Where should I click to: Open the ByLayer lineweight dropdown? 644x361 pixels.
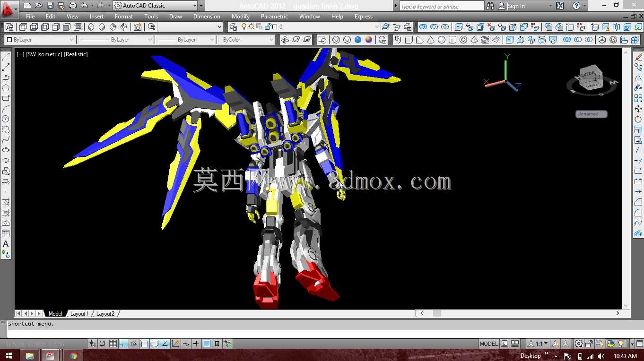coord(186,40)
